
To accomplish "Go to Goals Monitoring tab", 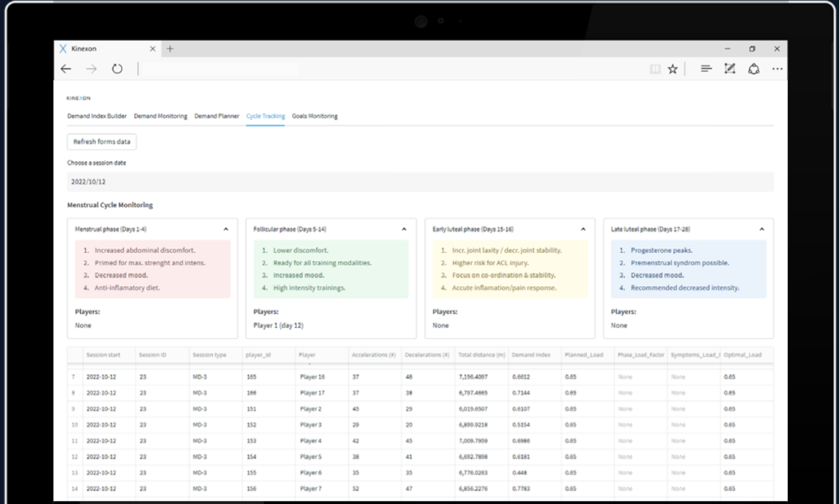I will [315, 116].
